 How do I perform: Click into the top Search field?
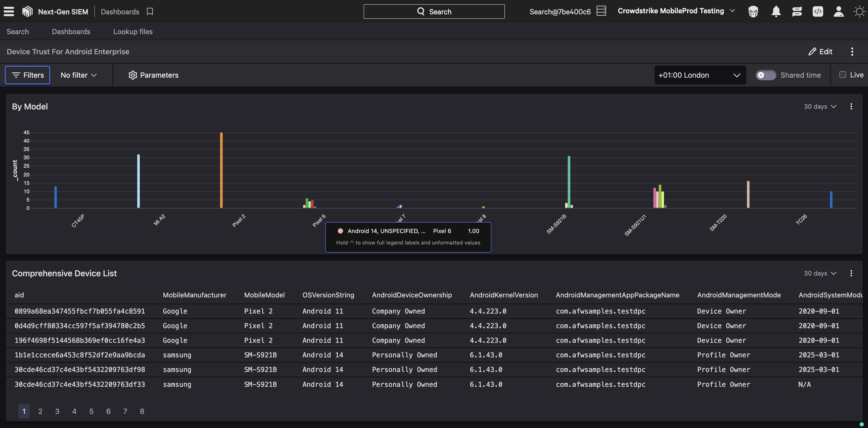pyautogui.click(x=434, y=11)
